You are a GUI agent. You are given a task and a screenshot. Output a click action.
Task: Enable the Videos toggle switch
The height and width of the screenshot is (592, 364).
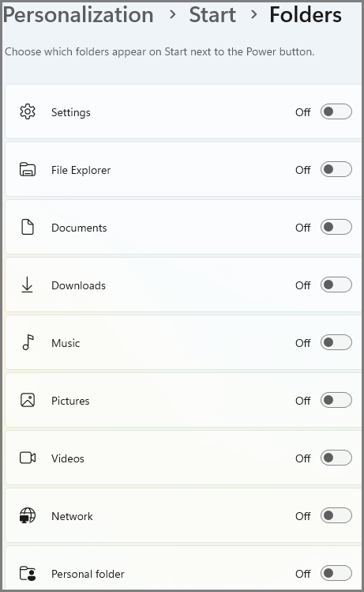click(336, 458)
